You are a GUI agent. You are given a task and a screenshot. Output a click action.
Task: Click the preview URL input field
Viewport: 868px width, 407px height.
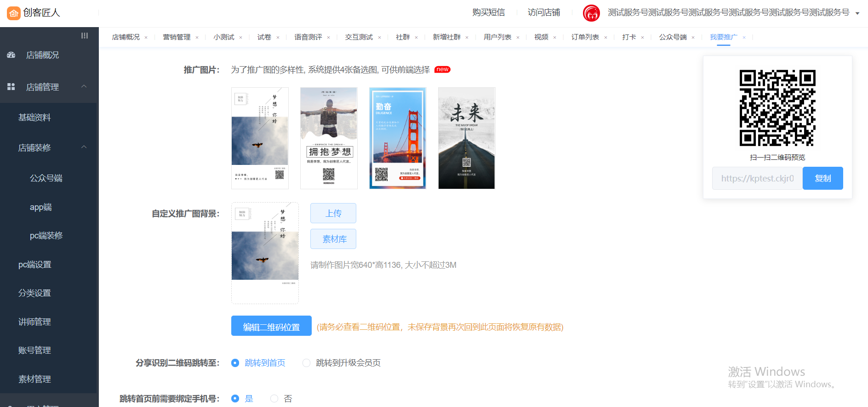757,178
